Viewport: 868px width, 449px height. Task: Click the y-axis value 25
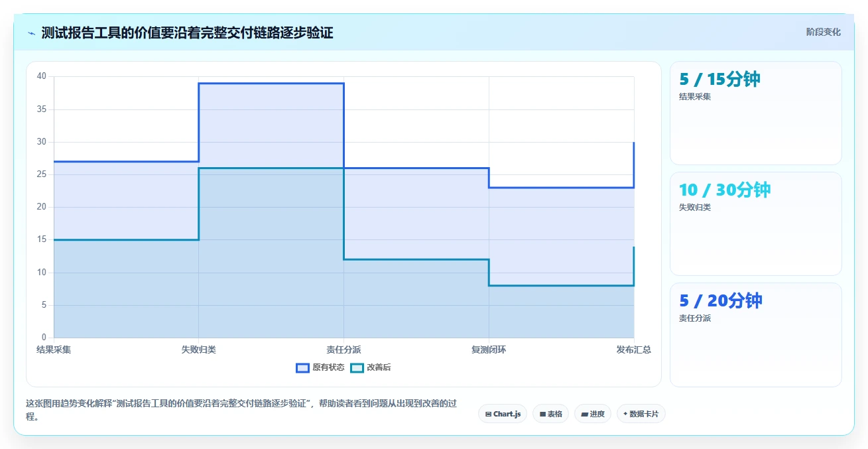(42, 174)
